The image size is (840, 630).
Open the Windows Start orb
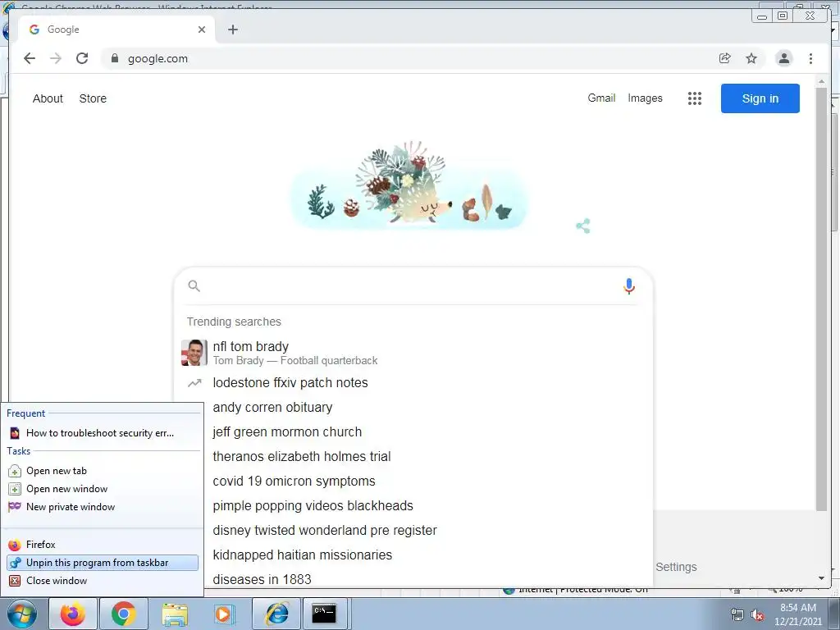coord(22,614)
